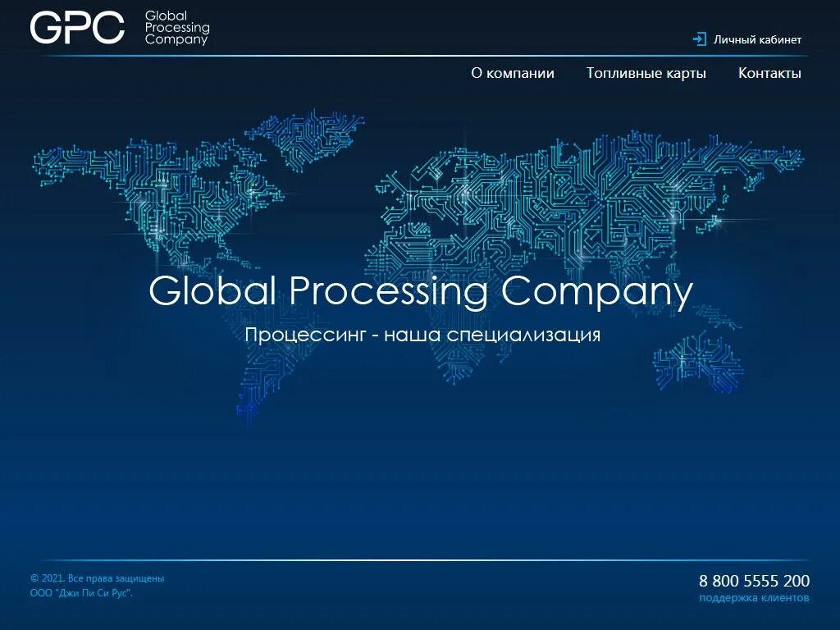Click the ООО "Джи Пи Си Рус" footer text
Screen dimensions: 840x630
click(x=81, y=593)
